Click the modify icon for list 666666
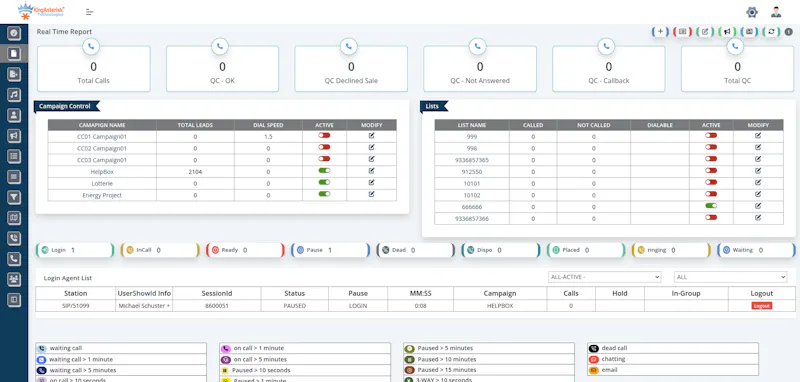Viewport: 800px width, 382px height. point(758,206)
